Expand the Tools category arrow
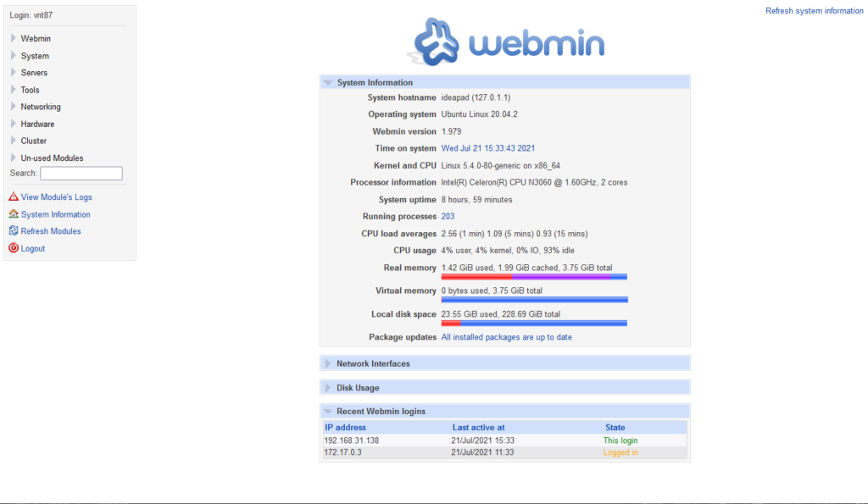 coord(14,89)
